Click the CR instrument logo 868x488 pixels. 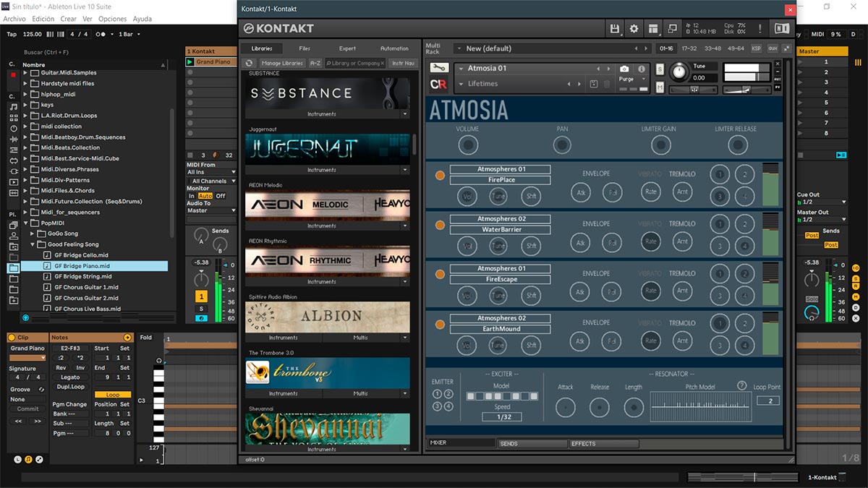[x=438, y=84]
